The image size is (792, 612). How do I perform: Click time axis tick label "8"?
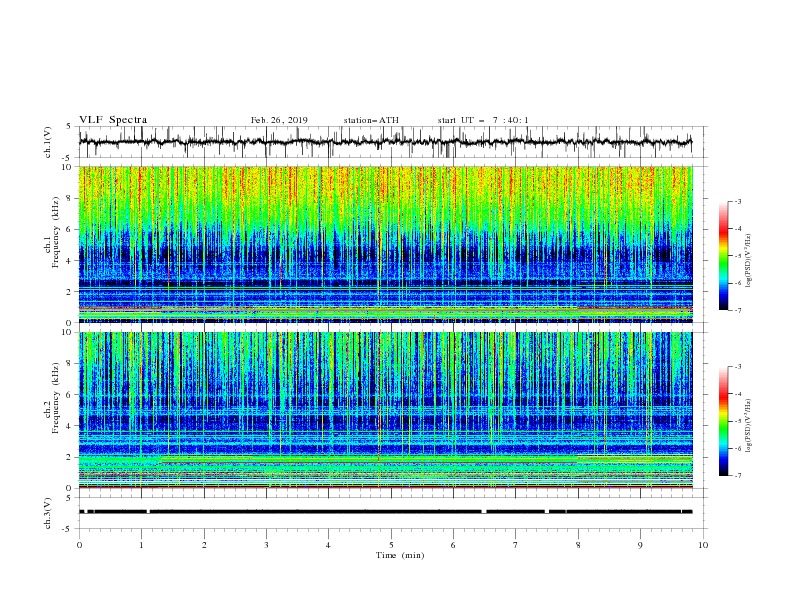578,545
